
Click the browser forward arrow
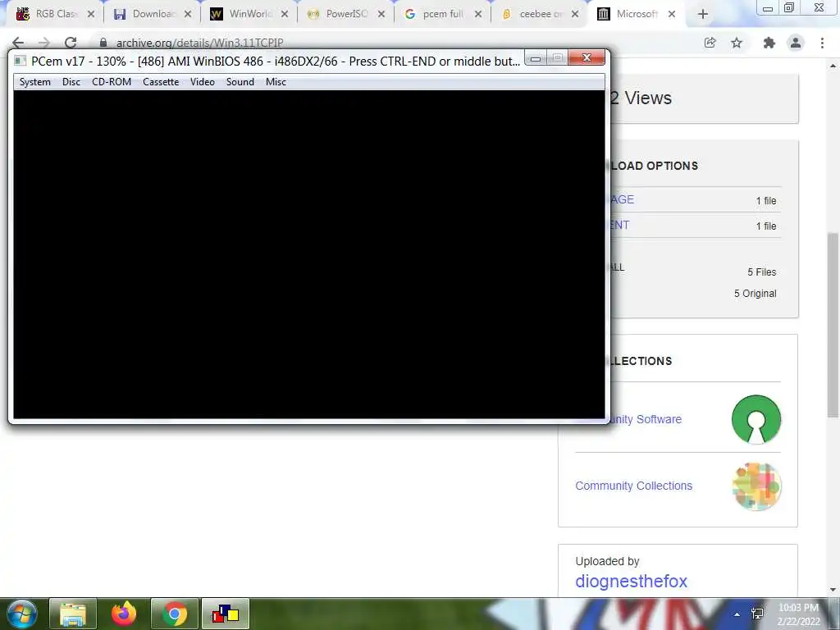point(44,43)
